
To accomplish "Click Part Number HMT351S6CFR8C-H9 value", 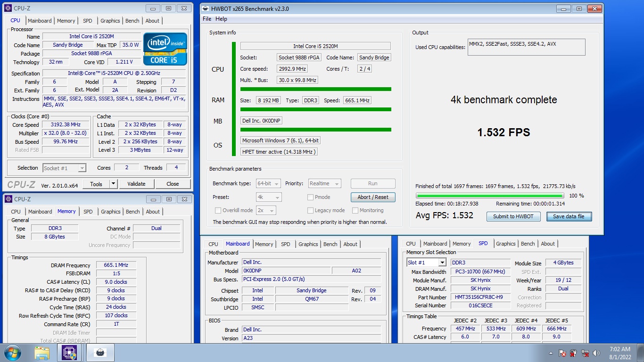I will pyautogui.click(x=480, y=297).
